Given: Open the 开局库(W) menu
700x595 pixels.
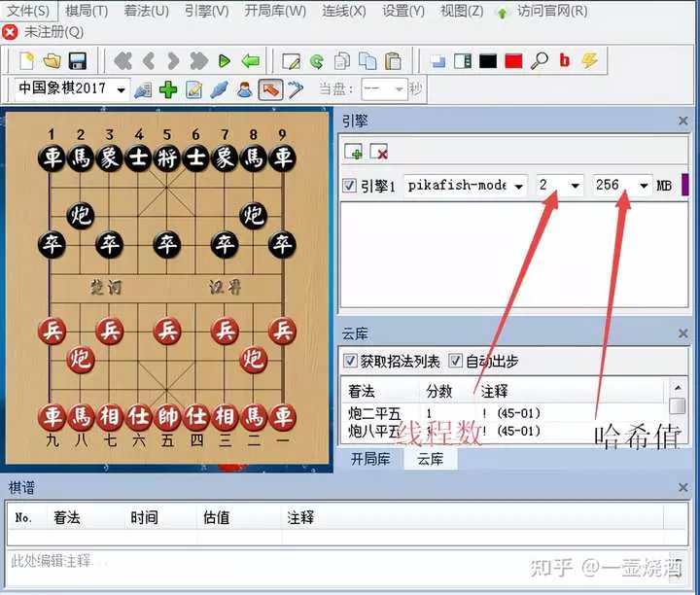Looking at the screenshot, I should (275, 11).
